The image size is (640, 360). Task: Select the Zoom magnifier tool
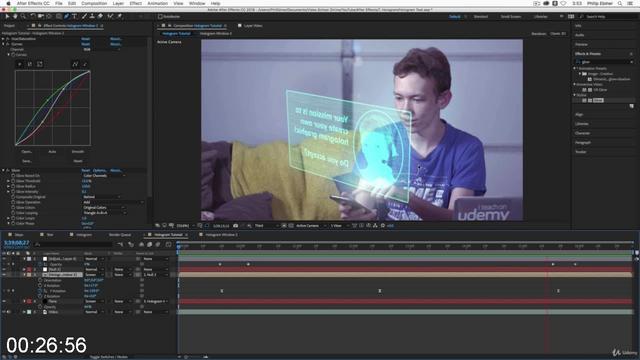pyautogui.click(x=23, y=16)
